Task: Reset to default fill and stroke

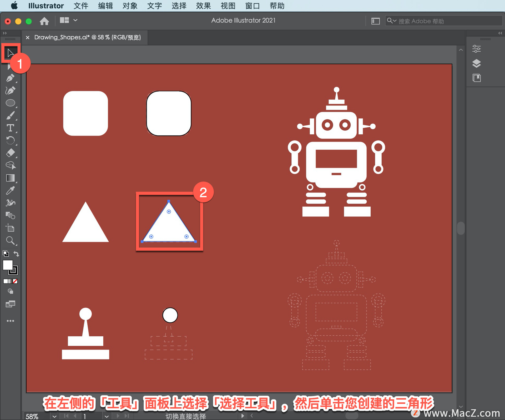Action: pos(6,254)
